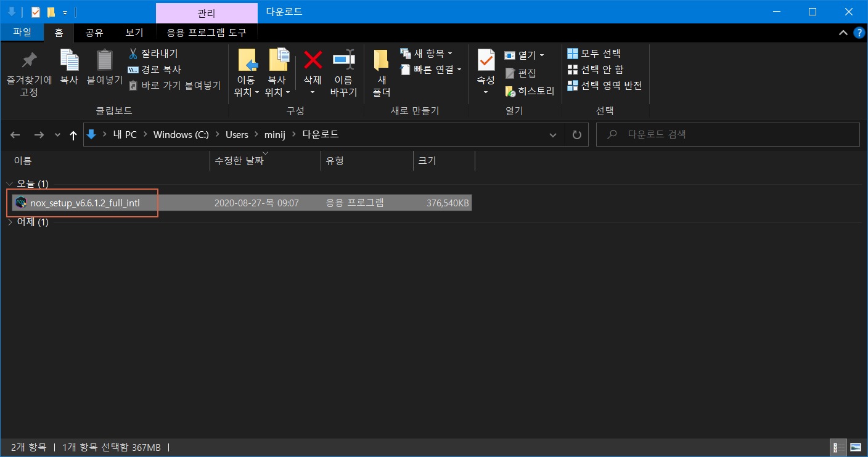Click Select all (모두 선택)

coord(594,54)
